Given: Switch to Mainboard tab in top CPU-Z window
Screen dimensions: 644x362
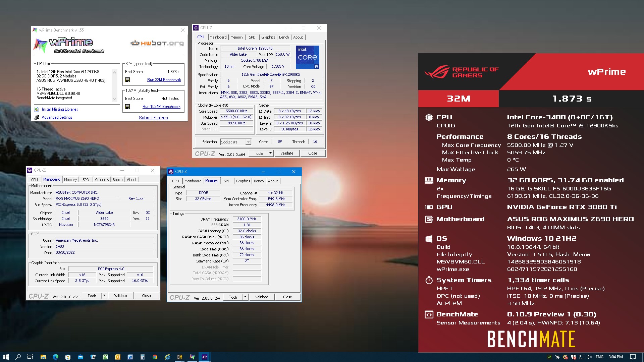Looking at the screenshot, I should (218, 37).
